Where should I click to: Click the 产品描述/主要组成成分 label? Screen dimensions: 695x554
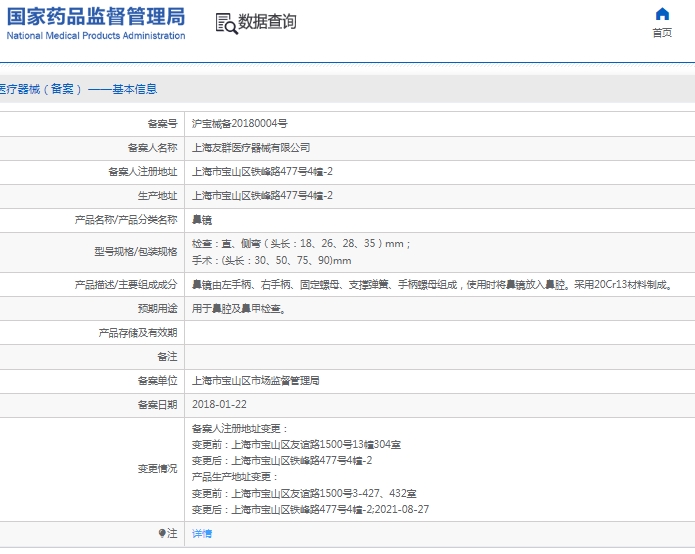click(126, 285)
